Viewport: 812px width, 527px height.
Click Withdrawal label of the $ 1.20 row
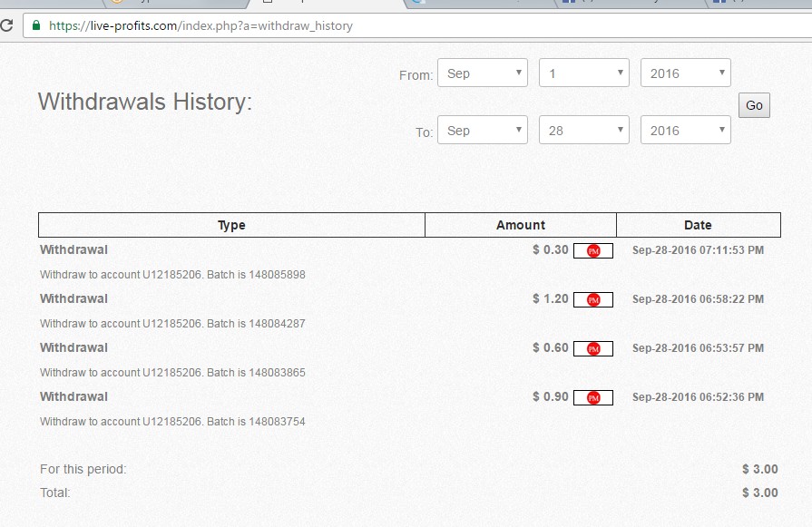click(x=73, y=298)
